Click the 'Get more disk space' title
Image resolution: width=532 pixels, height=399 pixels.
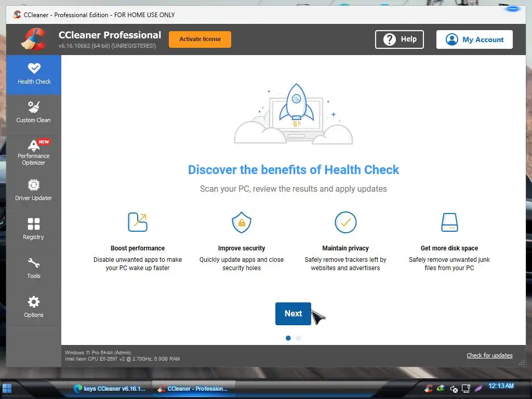click(x=449, y=248)
